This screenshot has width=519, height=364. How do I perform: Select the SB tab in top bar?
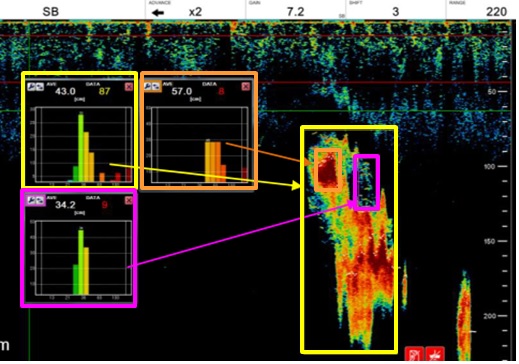51,12
